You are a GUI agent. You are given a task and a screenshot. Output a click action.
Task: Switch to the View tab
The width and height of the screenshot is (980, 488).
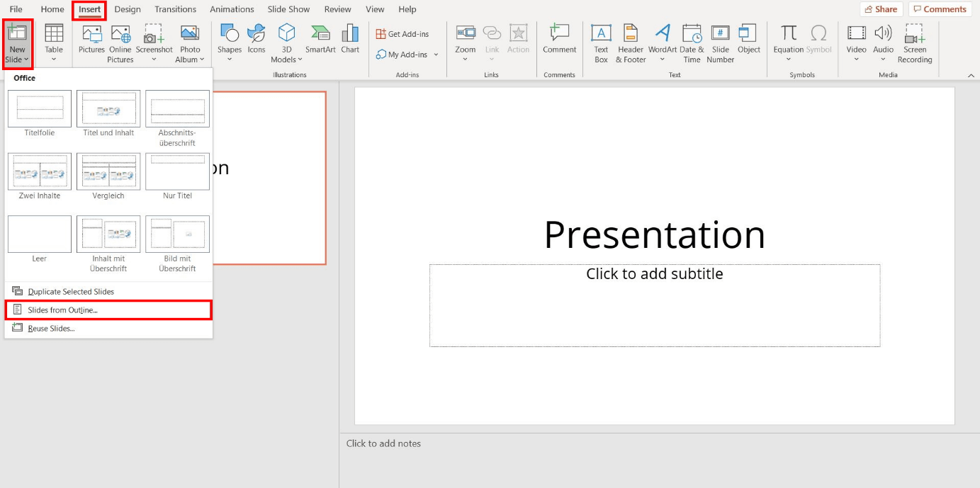click(x=375, y=9)
